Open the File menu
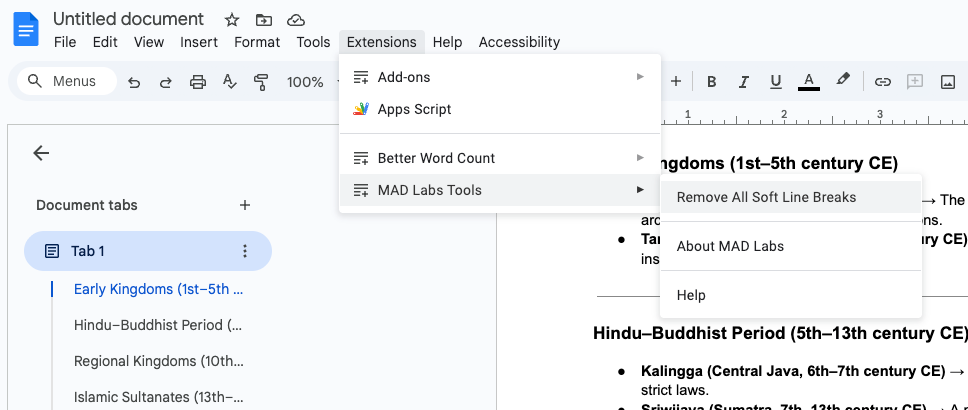 coord(65,42)
